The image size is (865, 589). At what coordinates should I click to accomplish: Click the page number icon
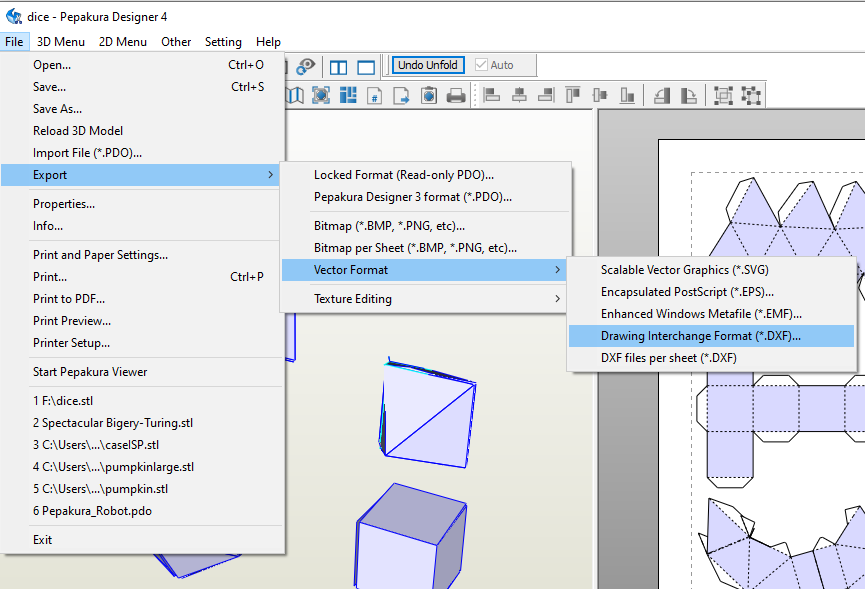375,95
